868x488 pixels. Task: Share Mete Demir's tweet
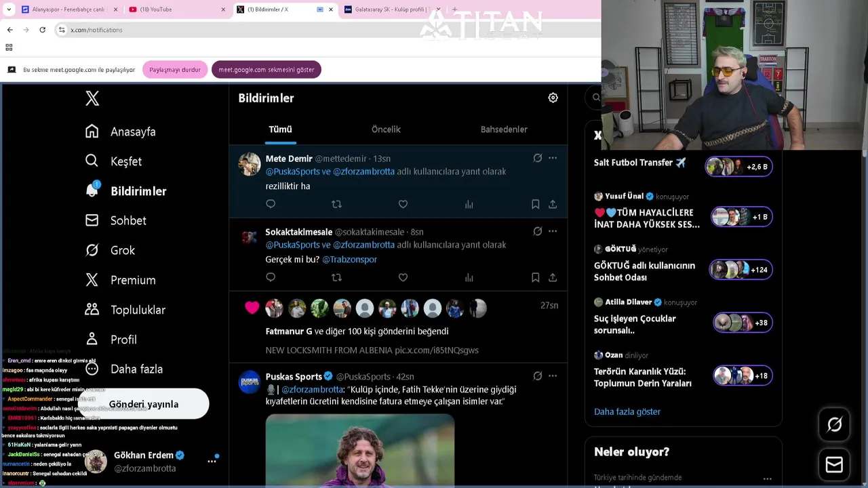553,204
